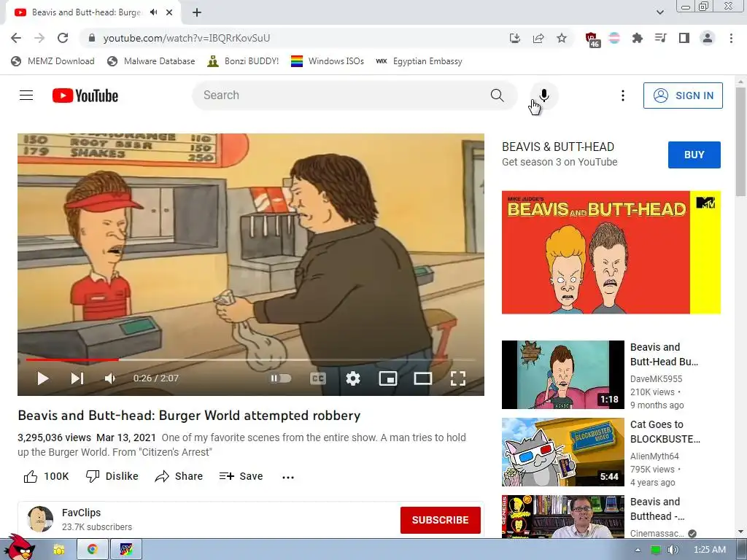The width and height of the screenshot is (747, 560).
Task: Show hidden system tray icons
Action: 638,550
